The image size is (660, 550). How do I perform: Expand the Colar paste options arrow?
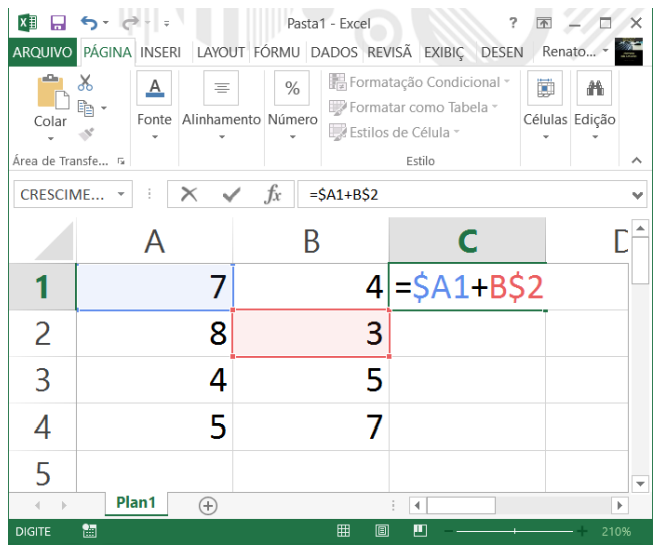point(51,138)
